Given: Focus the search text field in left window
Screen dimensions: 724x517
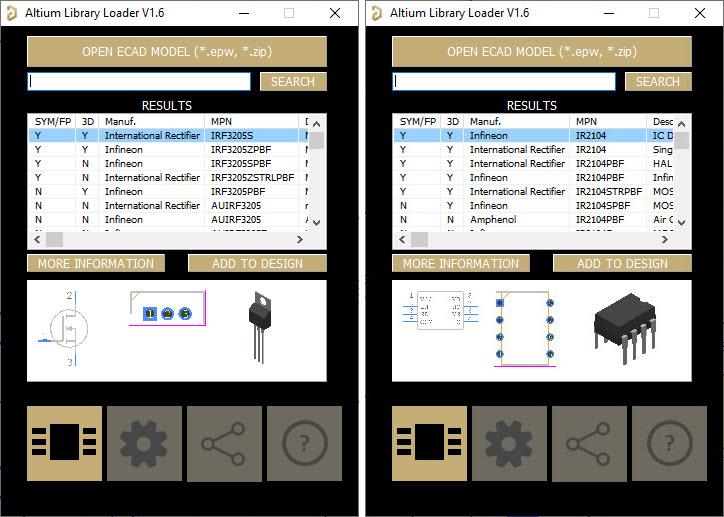Looking at the screenshot, I should point(139,82).
